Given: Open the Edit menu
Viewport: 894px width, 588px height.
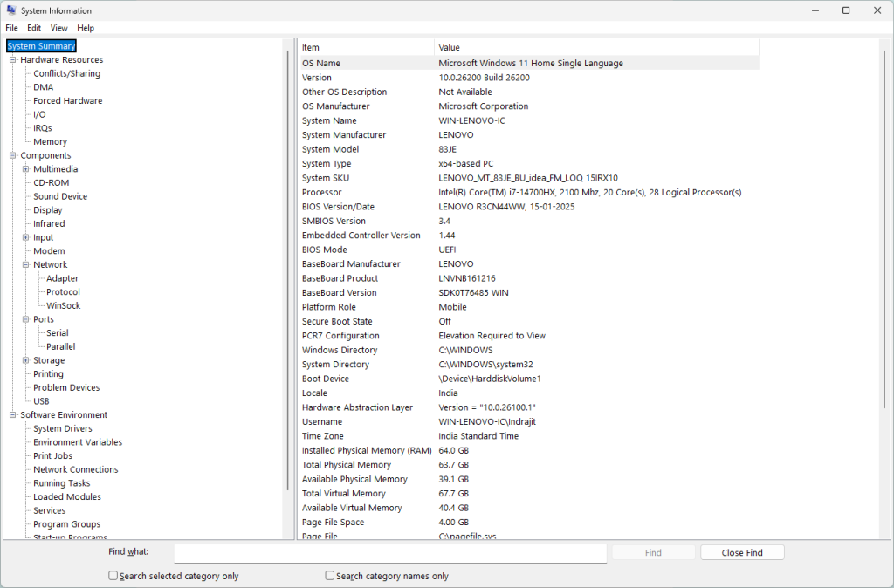Looking at the screenshot, I should (x=34, y=28).
